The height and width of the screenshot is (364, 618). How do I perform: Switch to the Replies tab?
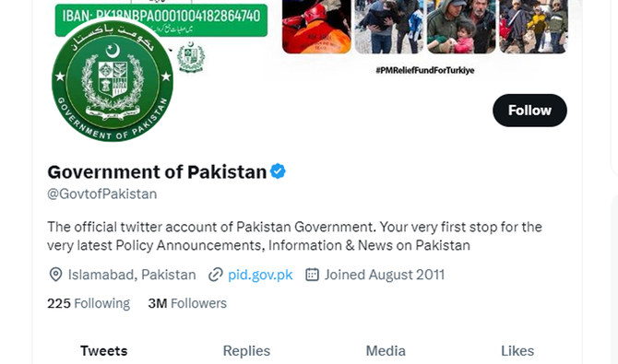tap(246, 350)
